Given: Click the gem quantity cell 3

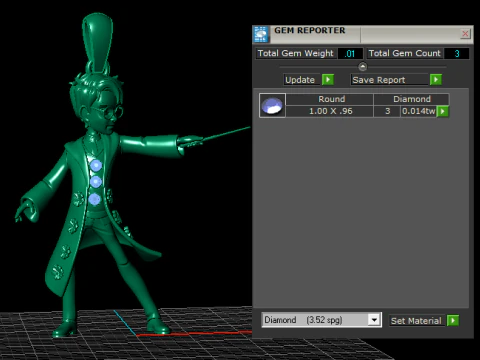Looking at the screenshot, I should pyautogui.click(x=387, y=111).
